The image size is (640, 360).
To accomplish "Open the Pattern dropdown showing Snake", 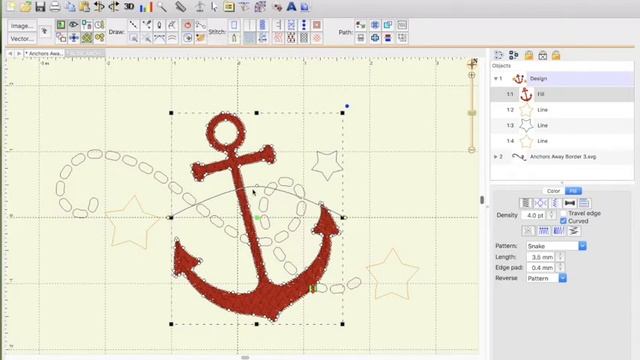I will [x=556, y=246].
